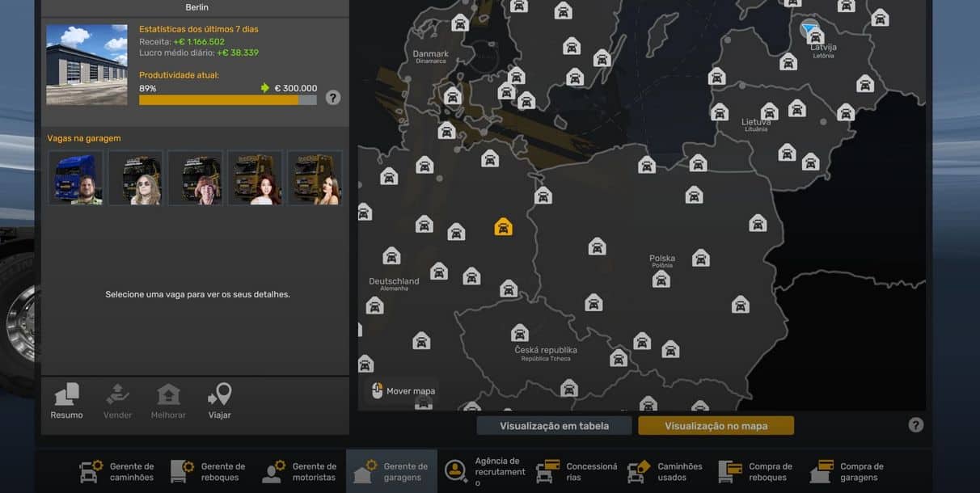Viewport: 980px width, 493px height.
Task: Click the productivity progress bar
Action: point(227,100)
